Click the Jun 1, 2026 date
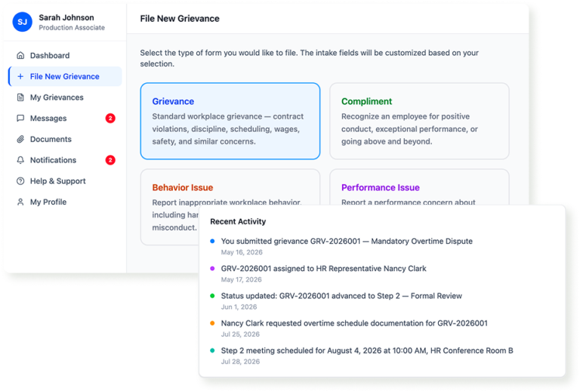Viewport: 580px width, 392px height. point(239,307)
